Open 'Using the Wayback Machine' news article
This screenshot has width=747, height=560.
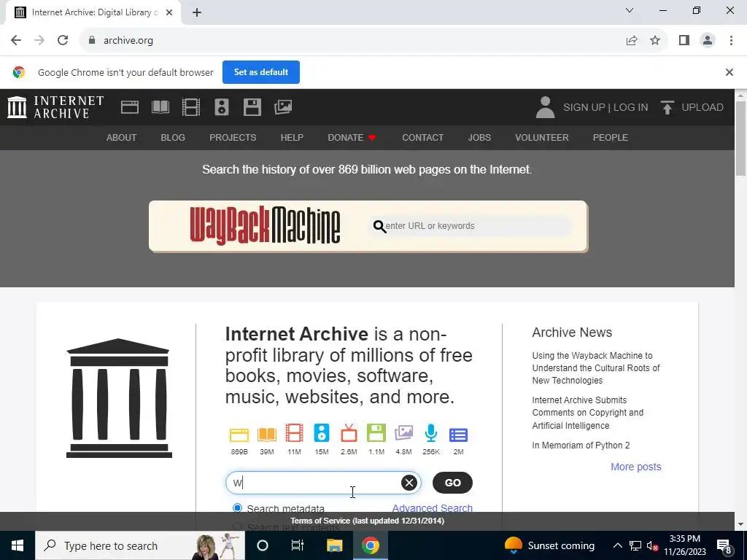[596, 368]
